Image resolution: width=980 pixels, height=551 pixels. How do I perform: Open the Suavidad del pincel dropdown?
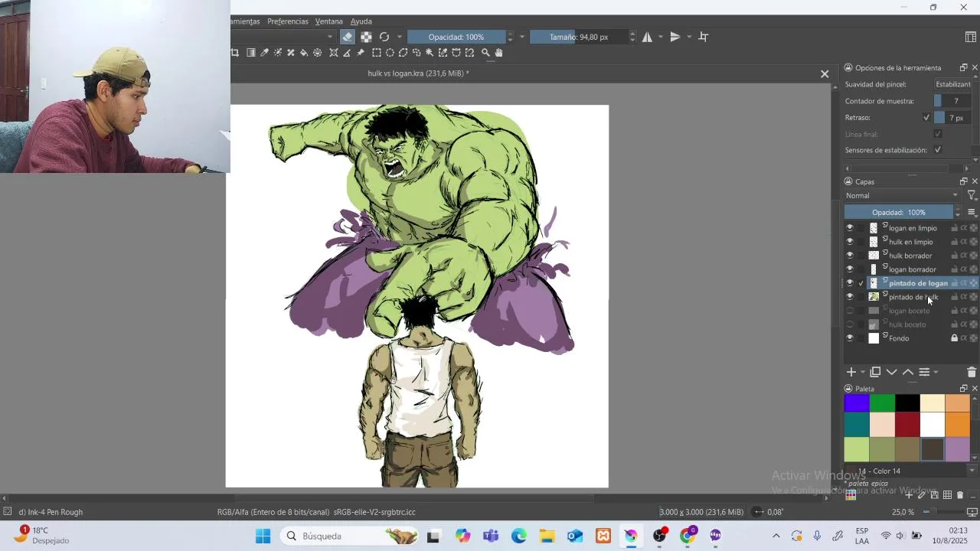coord(953,84)
